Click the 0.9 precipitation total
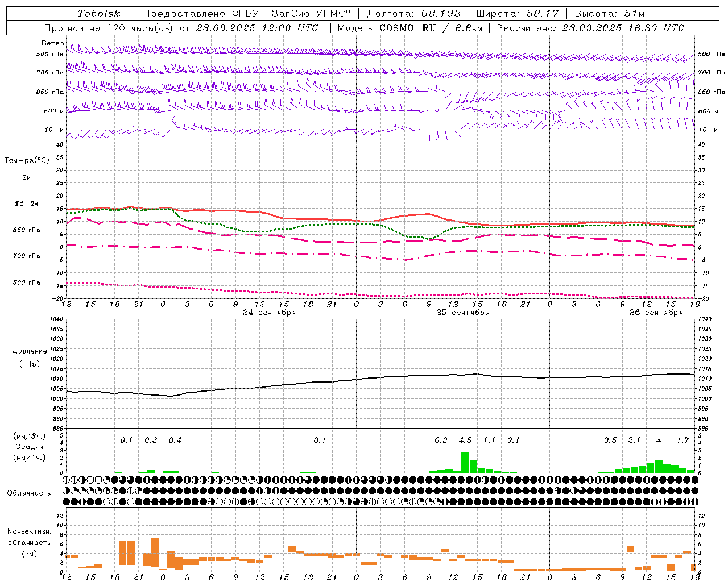Screen dimensions: 728x582 pyautogui.click(x=441, y=440)
